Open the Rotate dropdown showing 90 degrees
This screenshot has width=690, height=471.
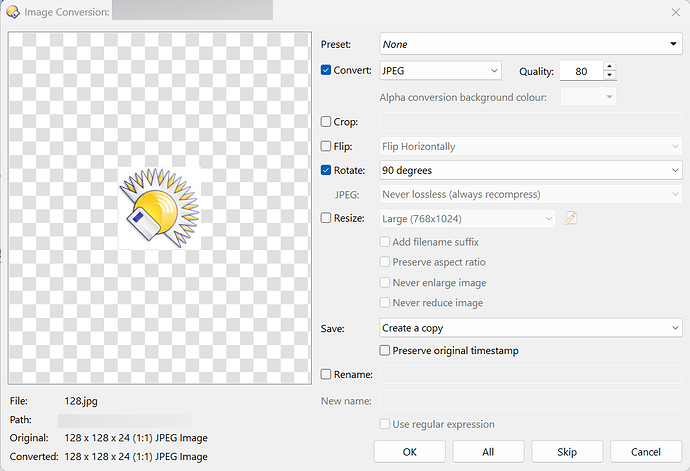point(531,170)
